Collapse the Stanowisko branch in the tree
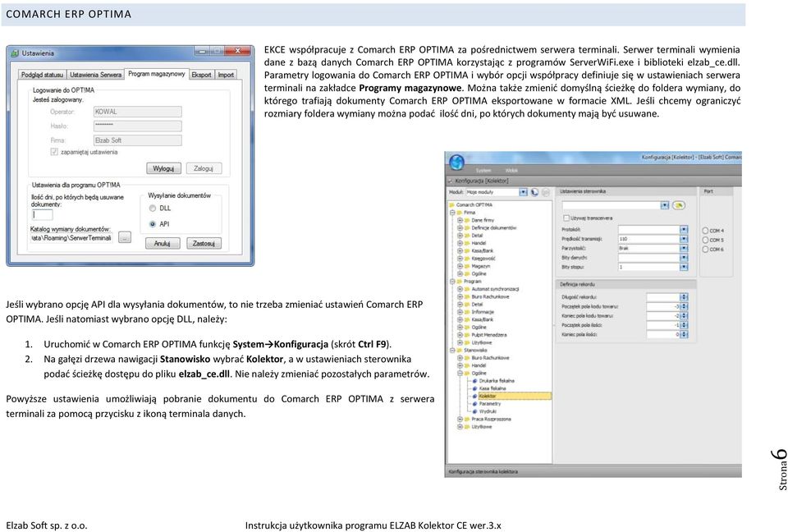The image size is (788, 532). click(452, 350)
